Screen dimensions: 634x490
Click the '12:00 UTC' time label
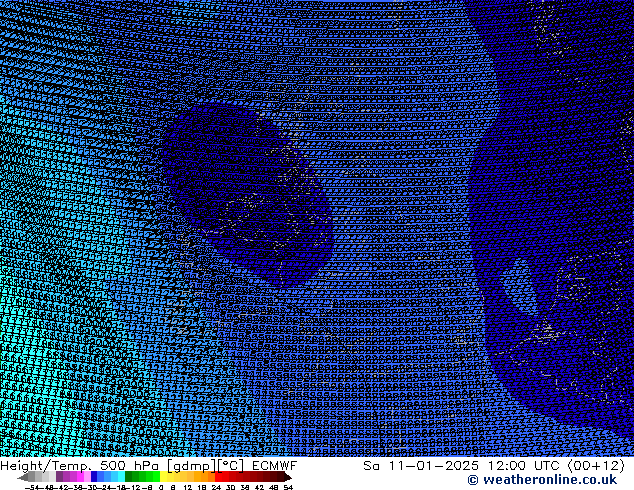tap(524, 466)
